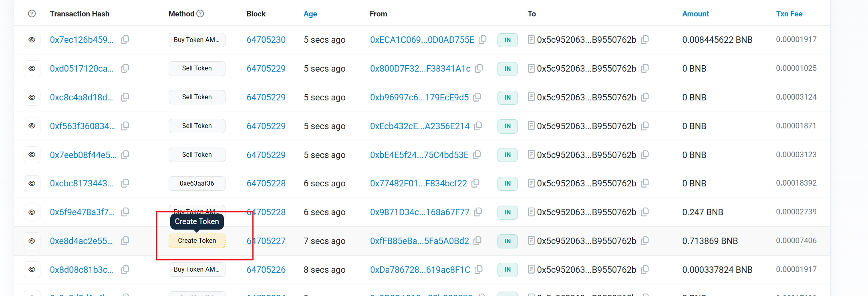Copy transaction hash 0xe8d4ac2e55

[x=125, y=241]
